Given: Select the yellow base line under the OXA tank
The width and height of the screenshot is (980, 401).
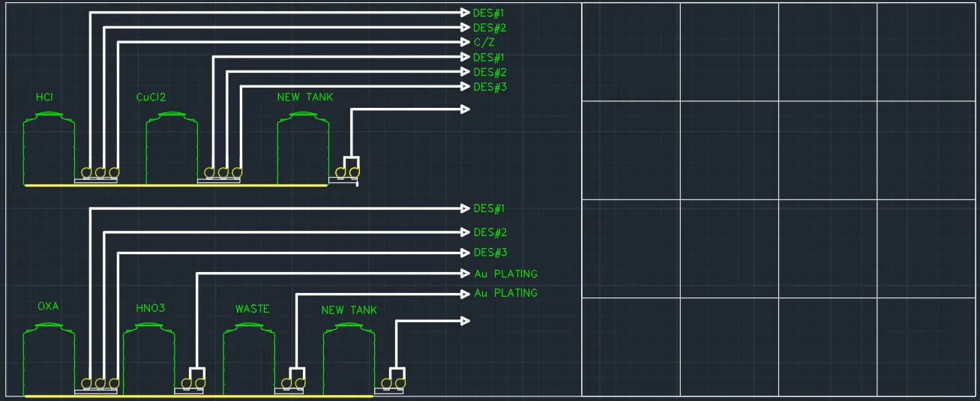Looking at the screenshot, I should pyautogui.click(x=199, y=396).
